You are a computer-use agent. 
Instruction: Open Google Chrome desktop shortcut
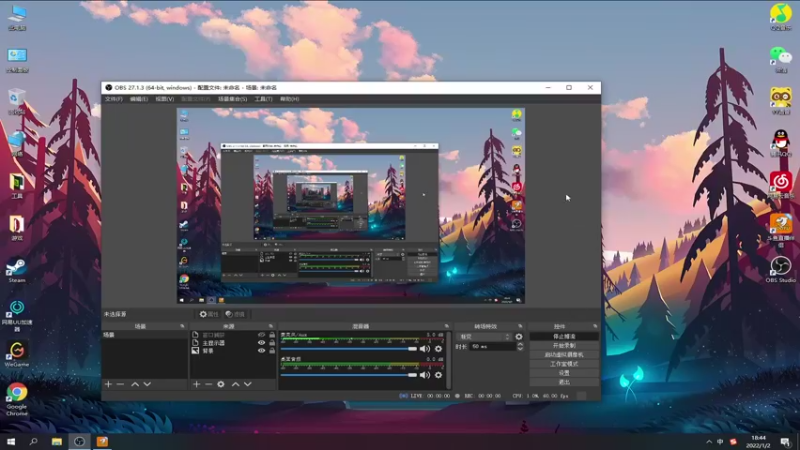pos(16,399)
